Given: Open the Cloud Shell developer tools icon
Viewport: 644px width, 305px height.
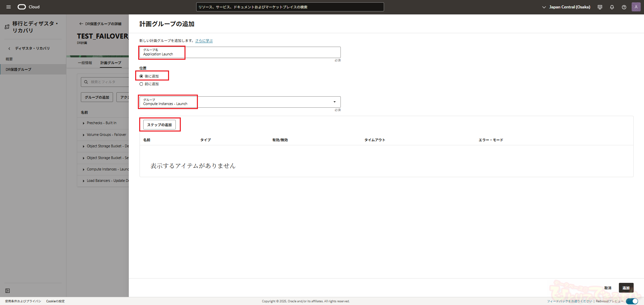Looking at the screenshot, I should 600,7.
